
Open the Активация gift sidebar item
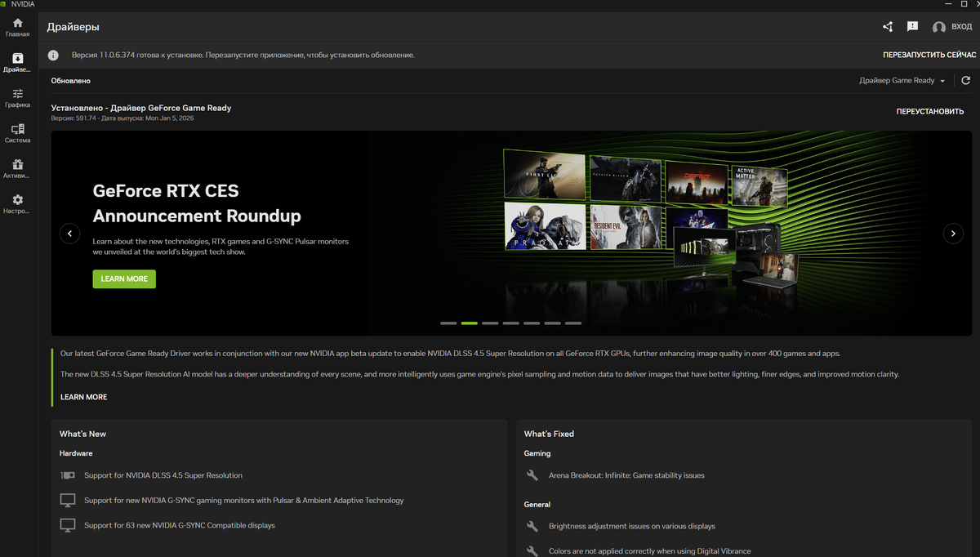(18, 169)
